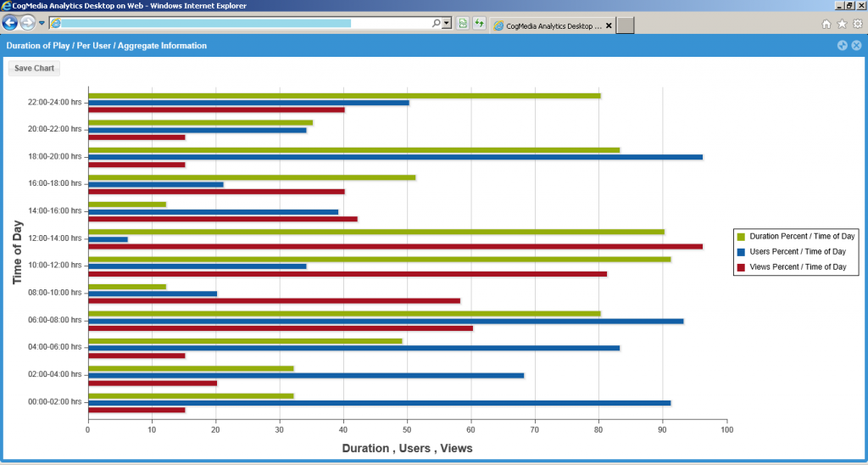Screen dimensions: 868x465
Task: Click the search magnifier icon in address bar
Action: 437,23
